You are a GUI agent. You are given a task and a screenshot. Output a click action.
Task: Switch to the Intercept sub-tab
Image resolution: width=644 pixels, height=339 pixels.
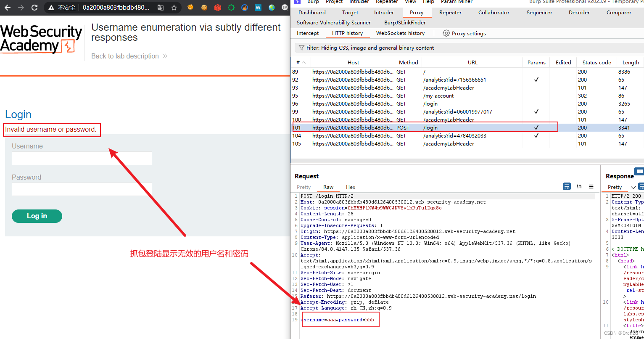[x=308, y=33]
